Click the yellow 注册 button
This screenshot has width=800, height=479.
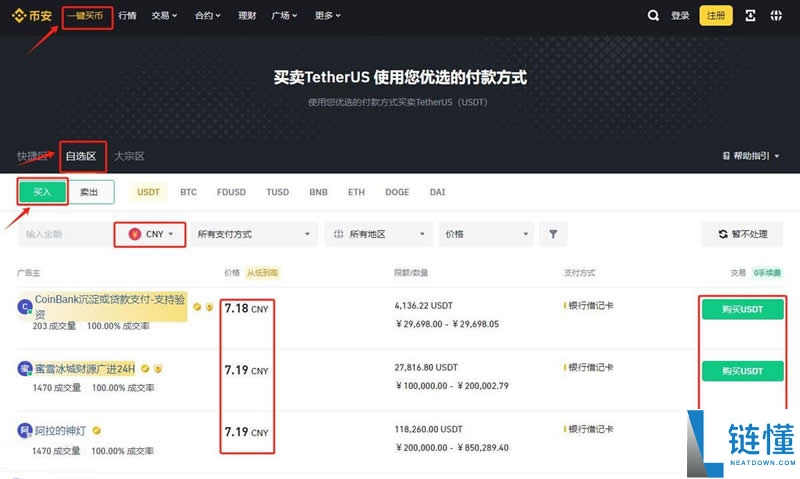click(716, 16)
